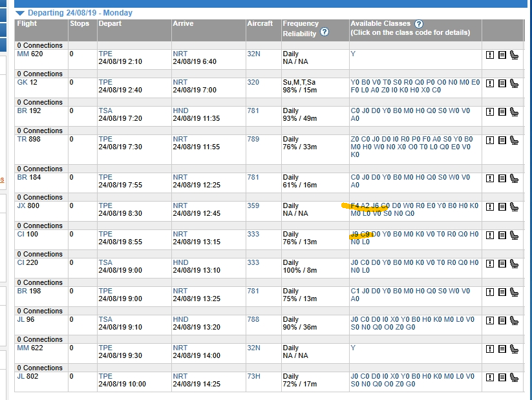532x400 pixels.
Task: Click alert icon for flight MM 622
Action: click(490, 349)
